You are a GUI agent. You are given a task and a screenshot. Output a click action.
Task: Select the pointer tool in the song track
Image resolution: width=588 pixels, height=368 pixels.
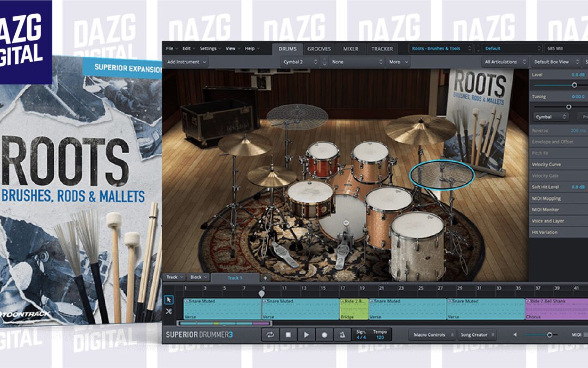point(169,300)
